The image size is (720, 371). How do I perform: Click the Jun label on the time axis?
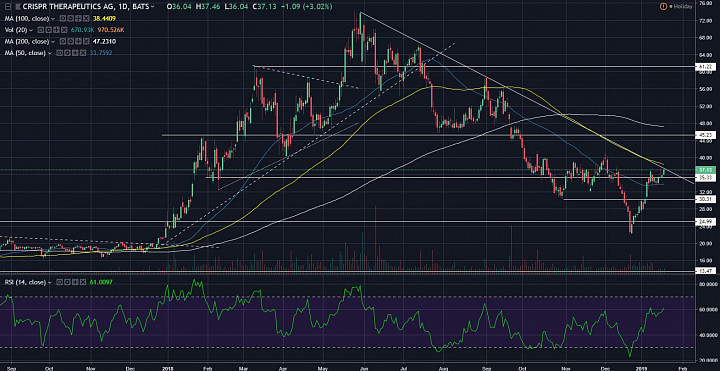coord(364,368)
